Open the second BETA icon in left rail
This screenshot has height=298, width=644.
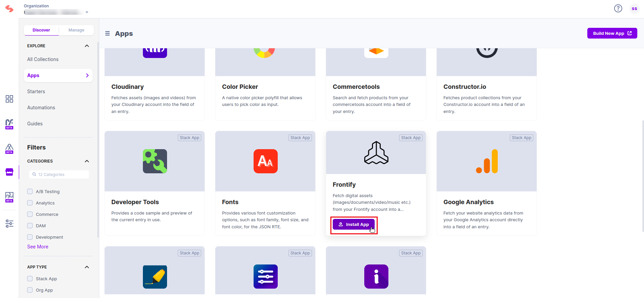coord(9,148)
